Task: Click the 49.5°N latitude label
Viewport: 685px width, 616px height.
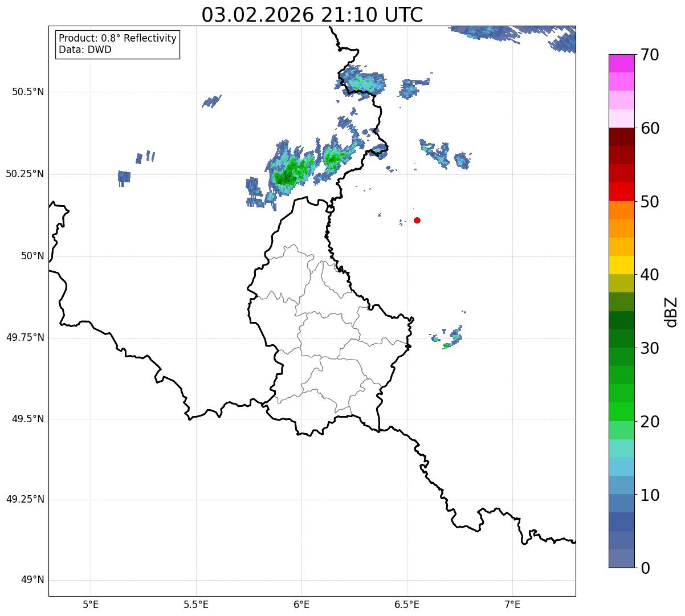Action: click(x=28, y=419)
